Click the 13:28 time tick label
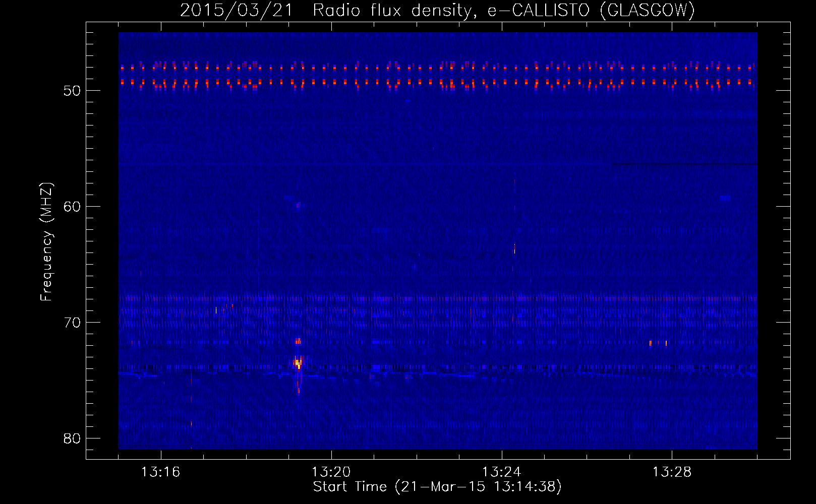The width and height of the screenshot is (816, 504). 672,472
